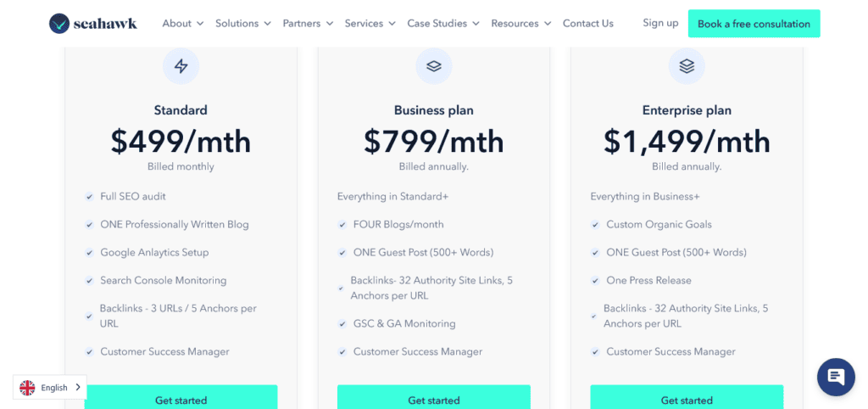Open the Case Studies menu
This screenshot has width=868, height=409.
click(x=442, y=24)
